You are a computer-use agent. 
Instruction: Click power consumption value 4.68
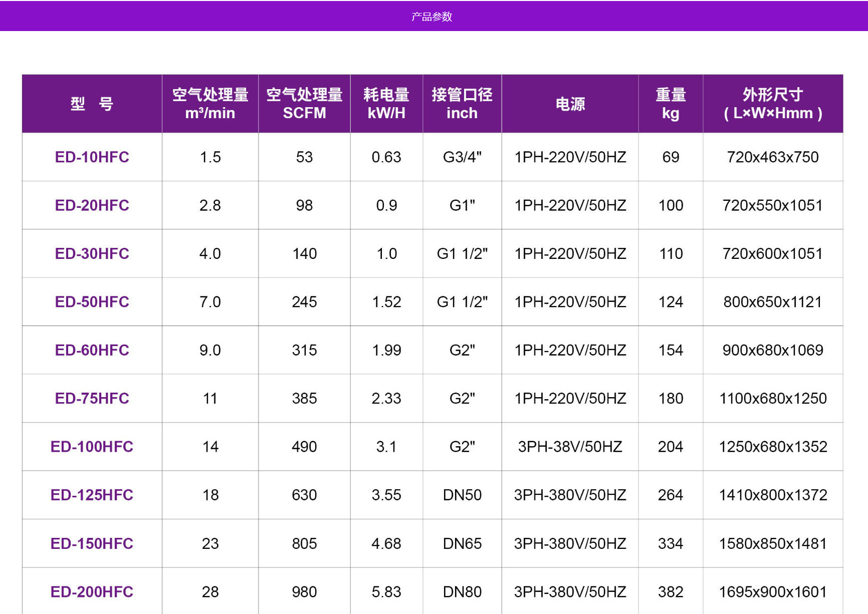tap(386, 544)
